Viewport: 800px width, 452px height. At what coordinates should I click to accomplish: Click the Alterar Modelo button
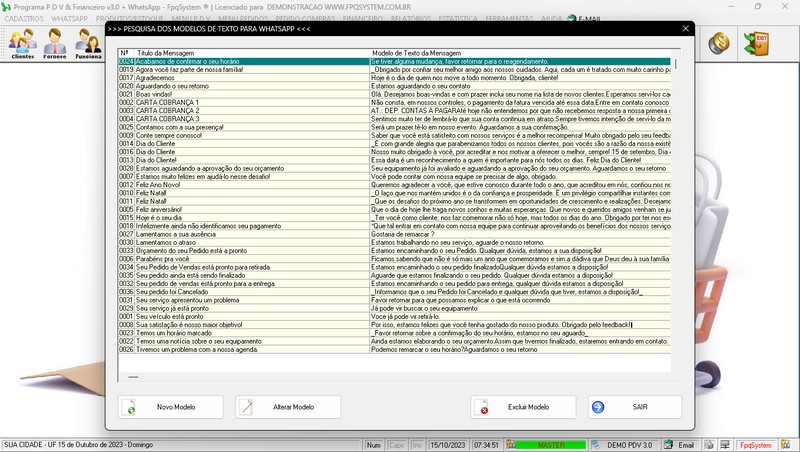tap(288, 407)
